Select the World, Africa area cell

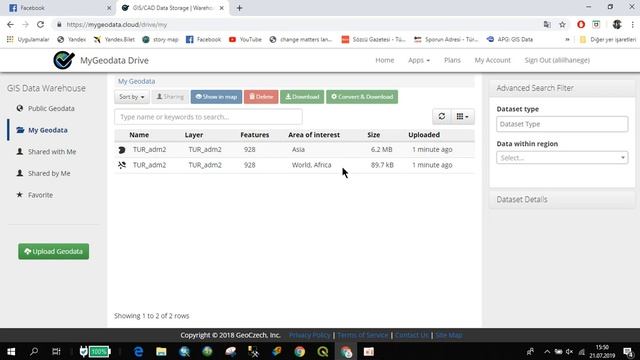pyautogui.click(x=311, y=165)
